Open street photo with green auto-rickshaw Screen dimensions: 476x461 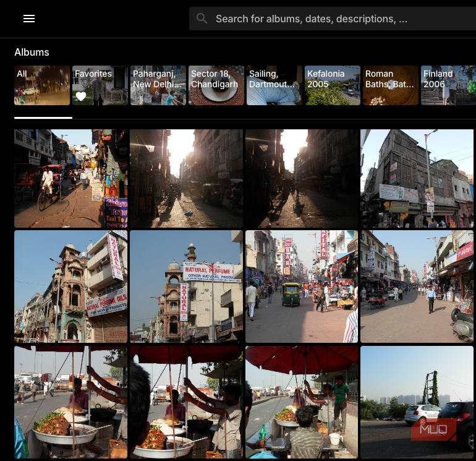click(302, 287)
